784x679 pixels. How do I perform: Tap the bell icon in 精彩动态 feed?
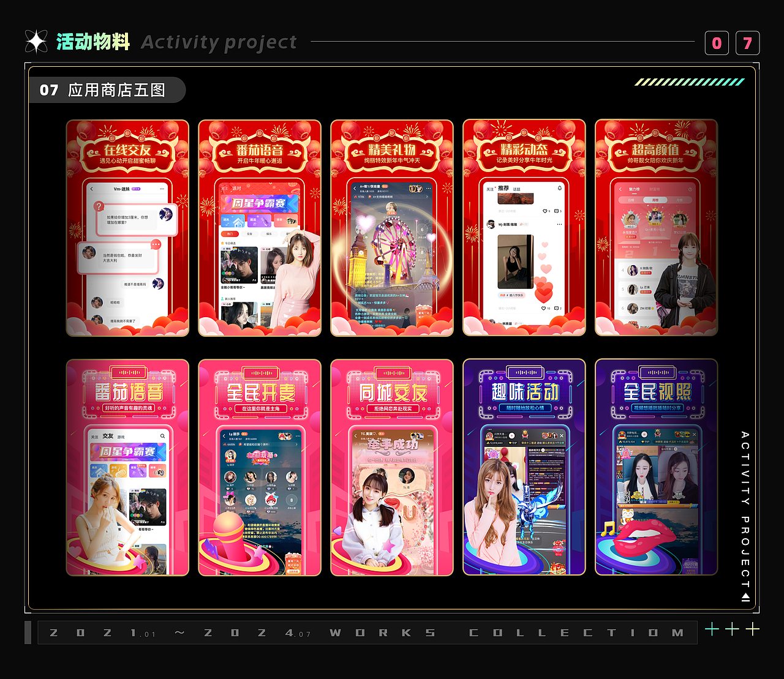pos(559,188)
